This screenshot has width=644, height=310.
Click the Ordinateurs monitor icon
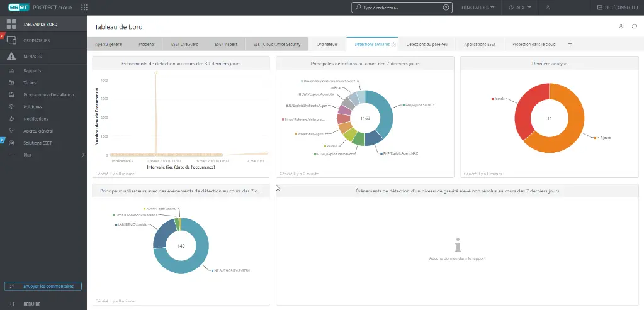click(11, 41)
